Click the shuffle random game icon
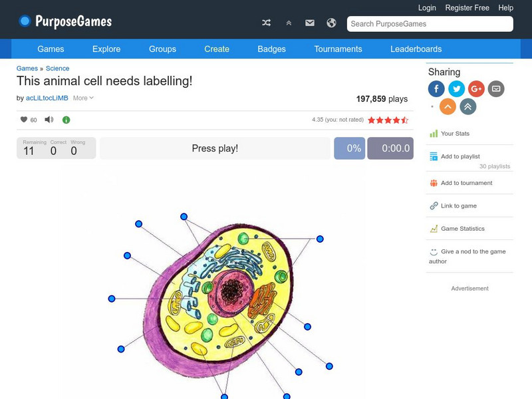Image resolution: width=532 pixels, height=399 pixels. [x=267, y=23]
